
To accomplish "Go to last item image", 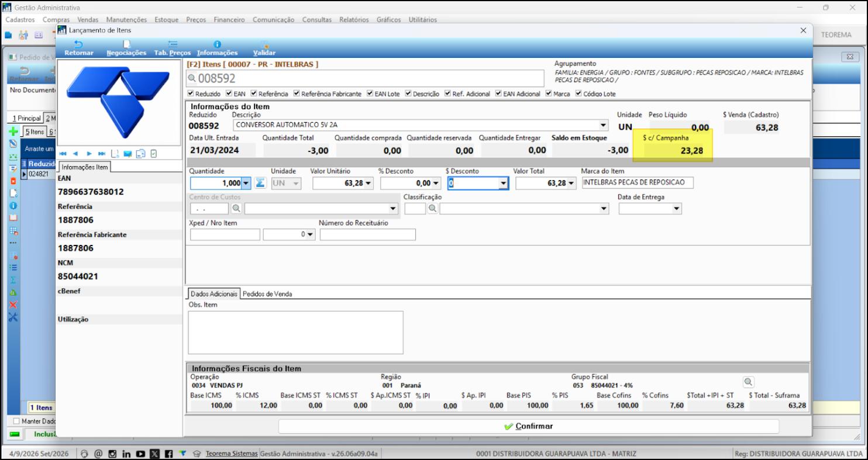I will click(x=102, y=154).
